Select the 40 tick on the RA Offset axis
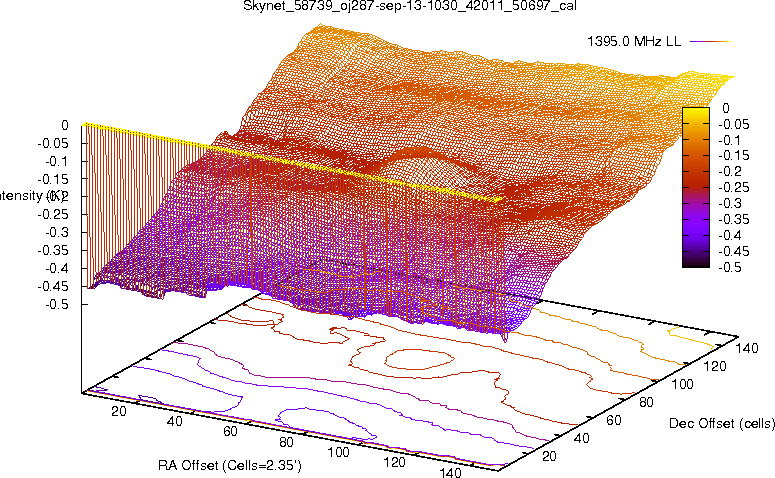 coord(174,421)
